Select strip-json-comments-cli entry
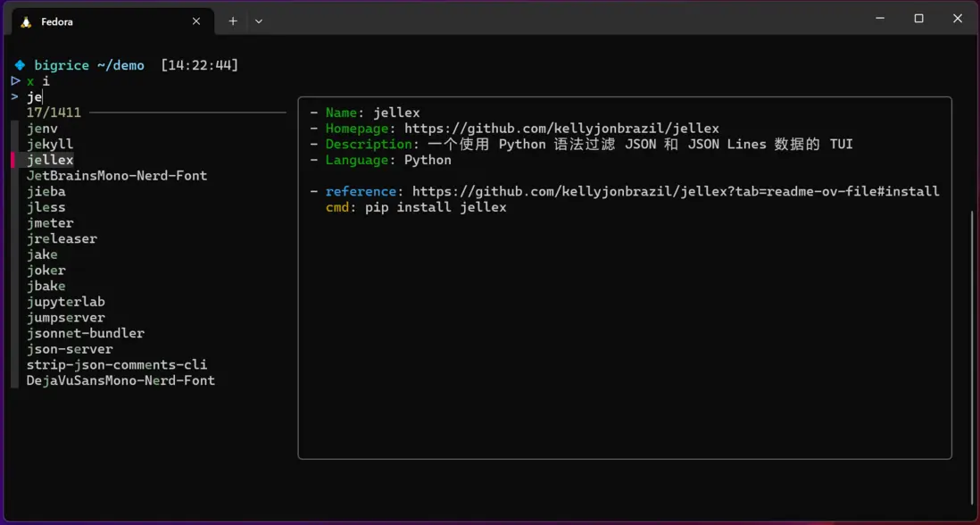Viewport: 980px width, 525px height. [117, 365]
